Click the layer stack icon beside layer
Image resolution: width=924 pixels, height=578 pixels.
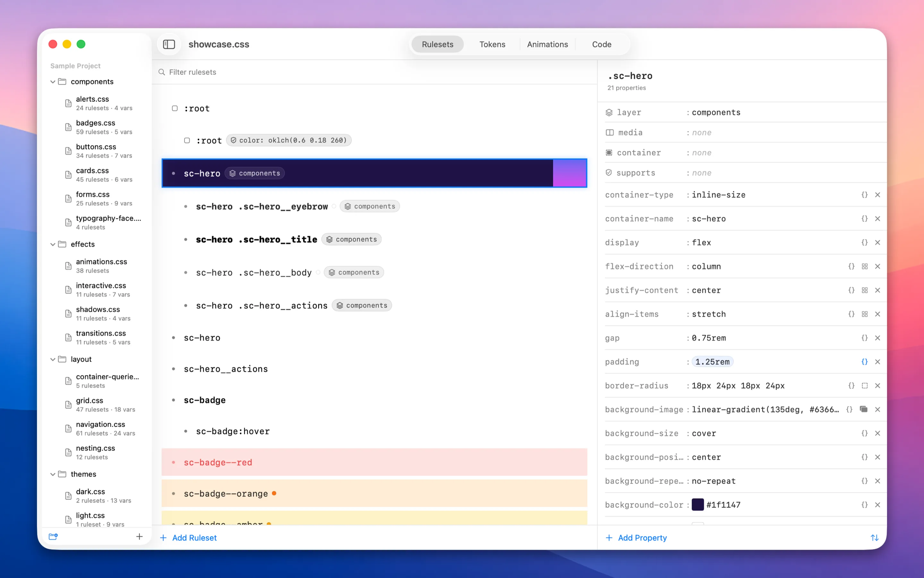[609, 112]
